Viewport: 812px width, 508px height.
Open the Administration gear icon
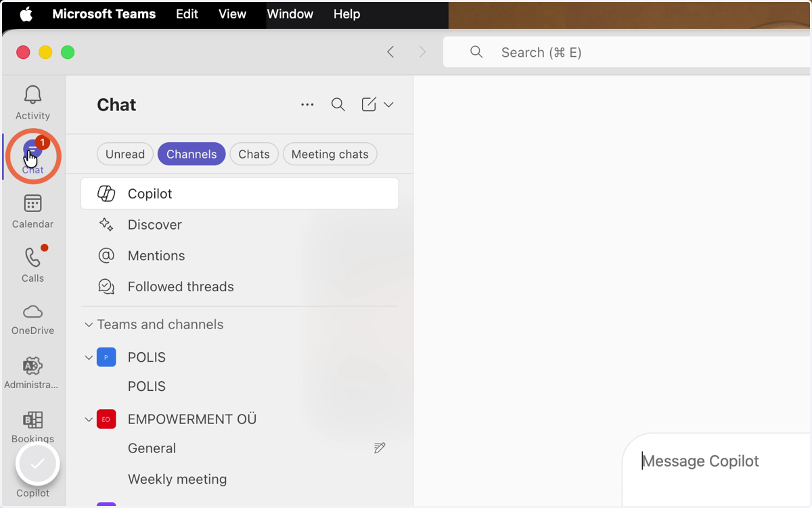pos(32,366)
